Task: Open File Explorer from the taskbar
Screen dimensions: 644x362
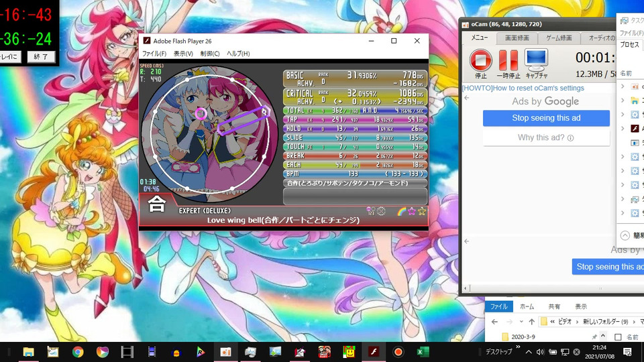Action: [x=28, y=352]
